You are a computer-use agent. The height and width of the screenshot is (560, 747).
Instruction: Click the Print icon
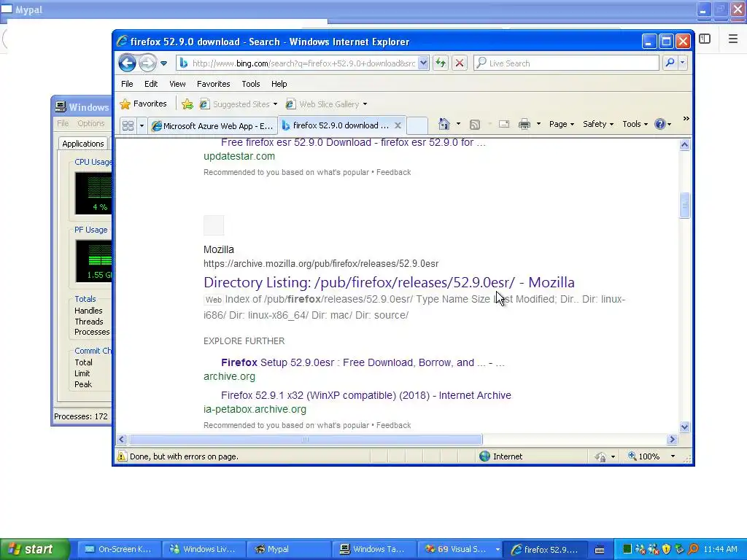(525, 124)
